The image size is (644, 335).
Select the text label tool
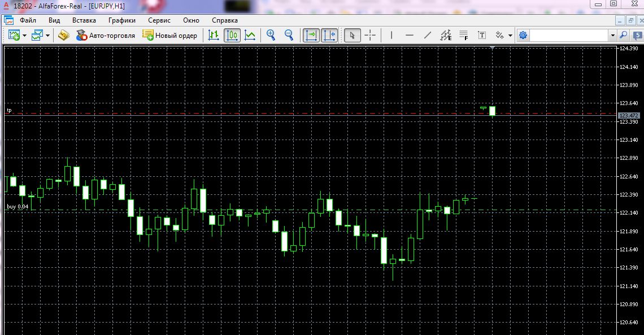point(482,35)
